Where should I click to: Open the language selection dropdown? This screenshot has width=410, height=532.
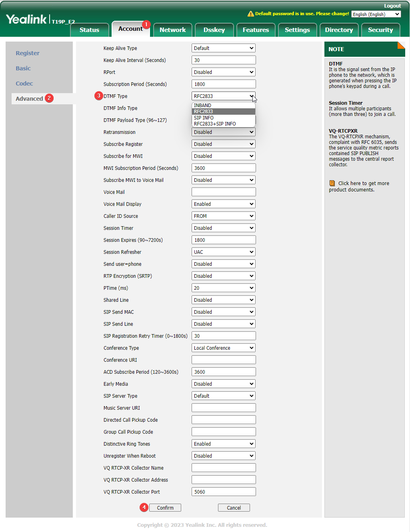(376, 14)
